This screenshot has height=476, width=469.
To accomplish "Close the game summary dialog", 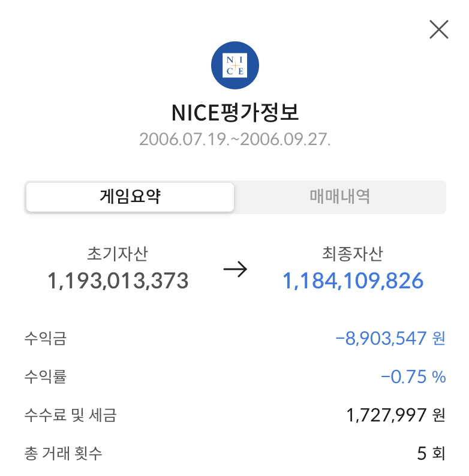I will [438, 29].
